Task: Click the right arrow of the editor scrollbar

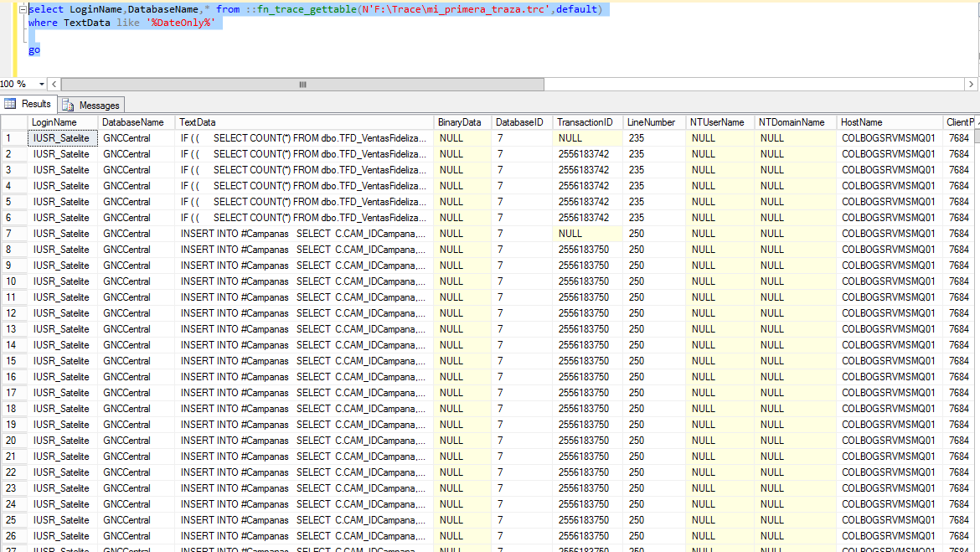Action: pyautogui.click(x=972, y=84)
